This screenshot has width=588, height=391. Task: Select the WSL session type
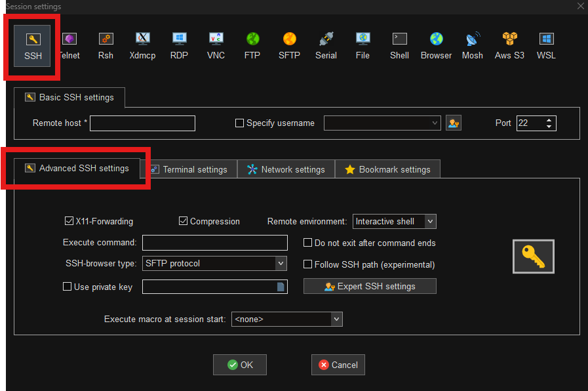[546, 46]
